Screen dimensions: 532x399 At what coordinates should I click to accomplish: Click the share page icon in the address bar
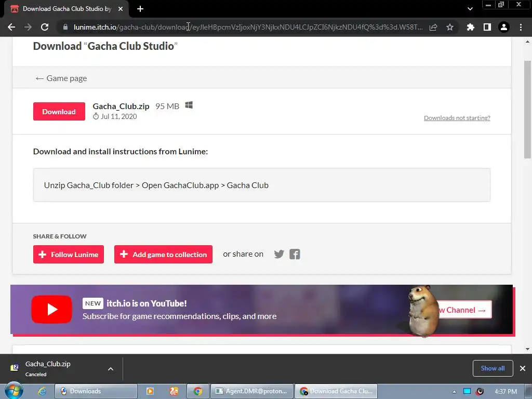pos(433,27)
